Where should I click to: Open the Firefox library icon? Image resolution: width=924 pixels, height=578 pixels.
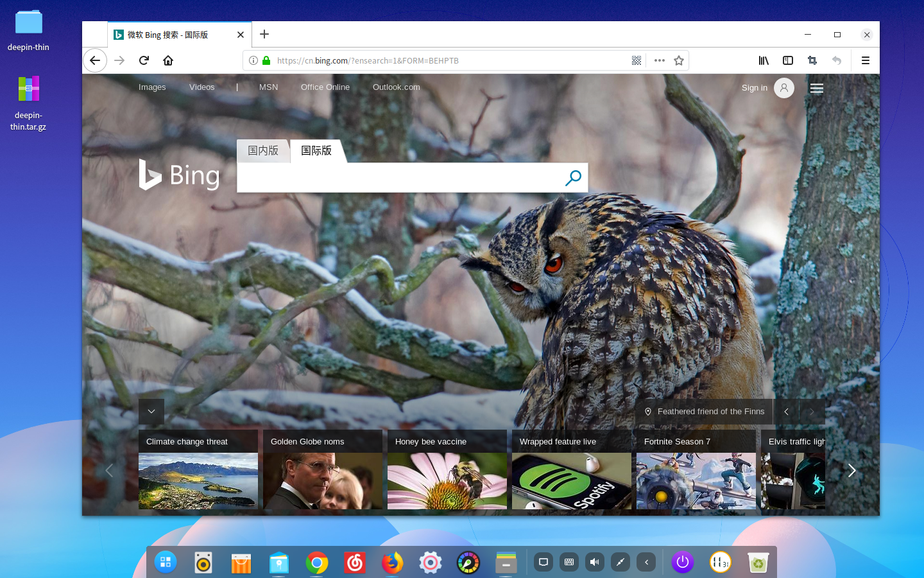point(764,60)
